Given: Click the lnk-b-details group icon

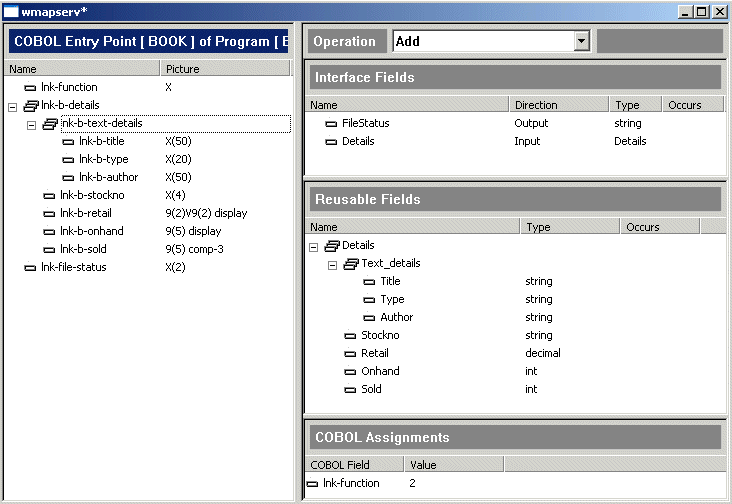Looking at the screenshot, I should click(x=30, y=106).
